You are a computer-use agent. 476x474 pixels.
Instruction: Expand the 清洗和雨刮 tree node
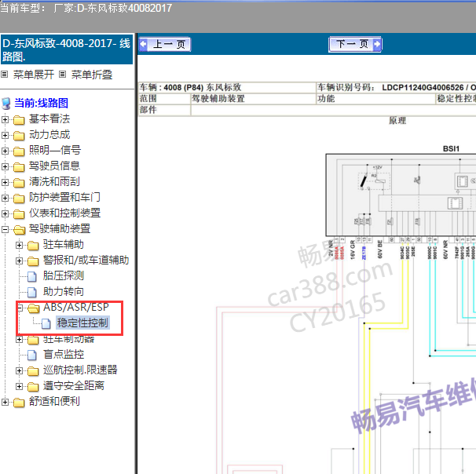coord(5,182)
